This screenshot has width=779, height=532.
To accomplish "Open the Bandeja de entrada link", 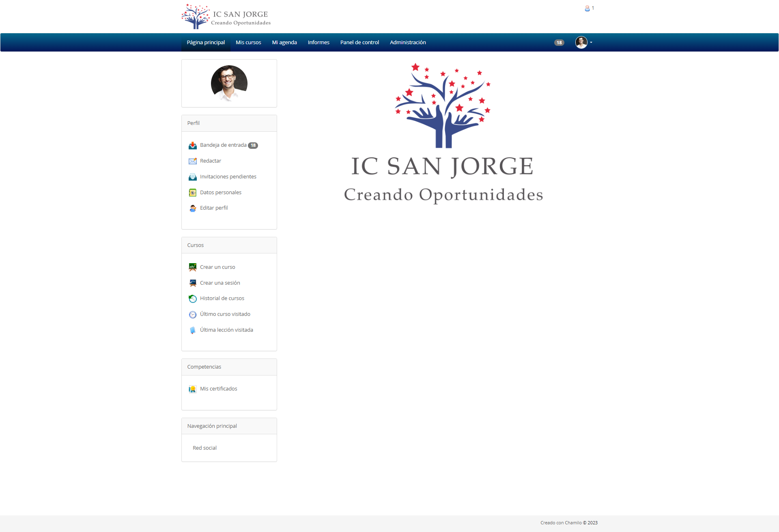I will (x=223, y=145).
